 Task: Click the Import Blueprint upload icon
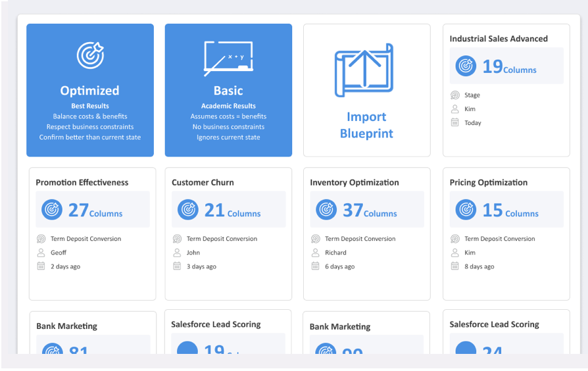pos(364,70)
